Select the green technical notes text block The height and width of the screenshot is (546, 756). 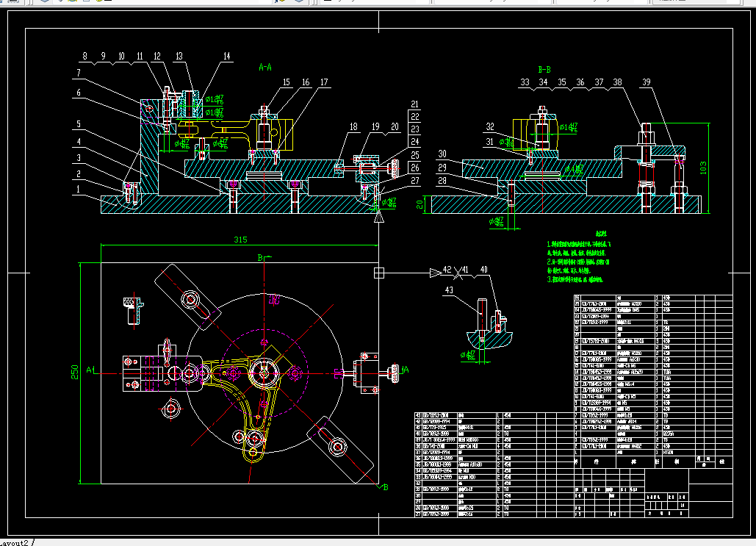point(579,257)
